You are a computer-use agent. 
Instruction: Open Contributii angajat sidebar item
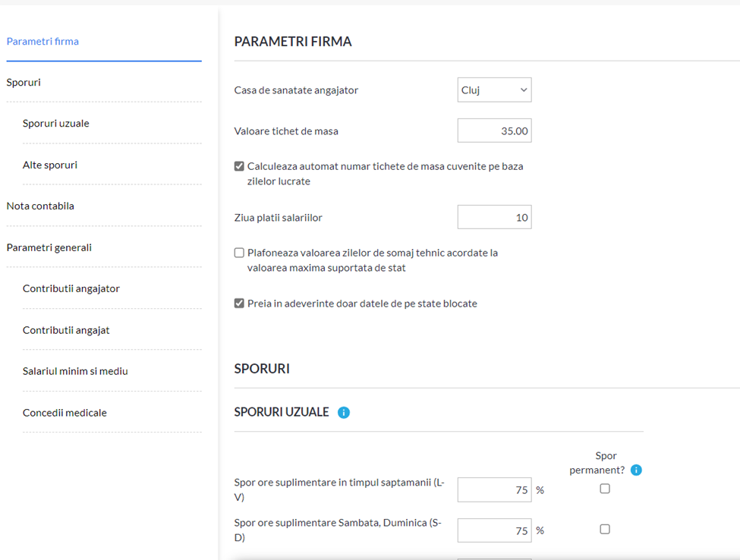coord(66,330)
